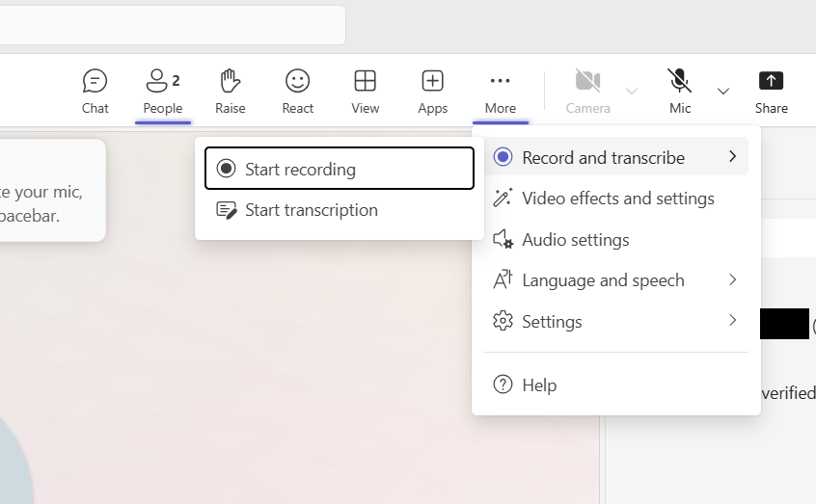
Task: Click Start recording
Action: [x=339, y=170]
